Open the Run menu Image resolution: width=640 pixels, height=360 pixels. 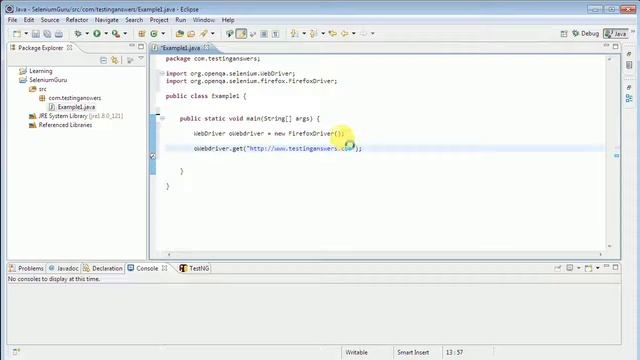pos(180,20)
